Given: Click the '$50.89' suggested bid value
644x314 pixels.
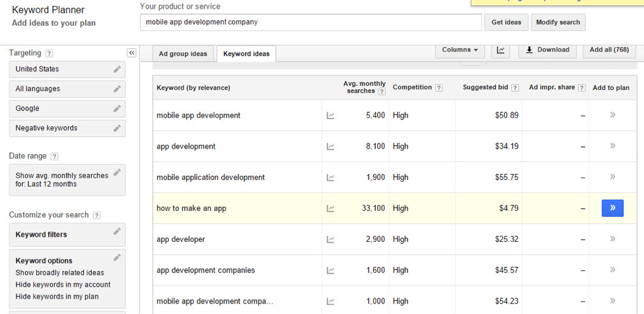Looking at the screenshot, I should pyautogui.click(x=507, y=116).
